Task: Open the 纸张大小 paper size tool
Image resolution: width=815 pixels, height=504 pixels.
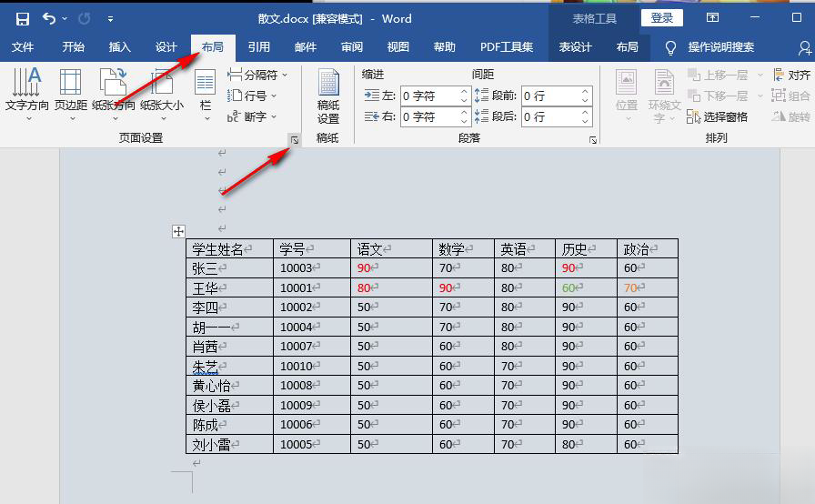Action: pyautogui.click(x=162, y=94)
